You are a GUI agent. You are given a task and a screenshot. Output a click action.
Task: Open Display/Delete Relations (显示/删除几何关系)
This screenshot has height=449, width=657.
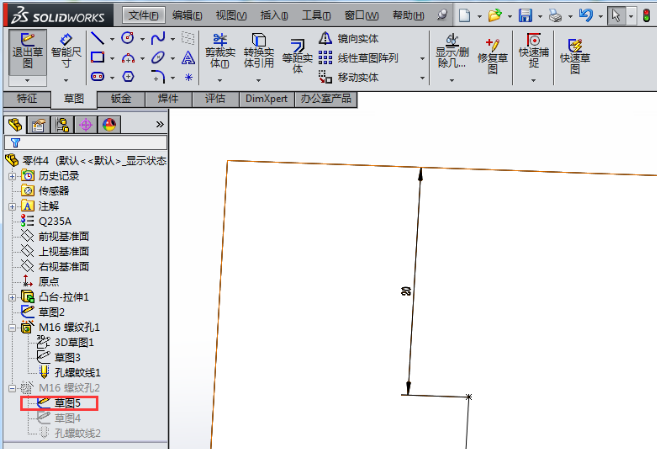[x=453, y=52]
